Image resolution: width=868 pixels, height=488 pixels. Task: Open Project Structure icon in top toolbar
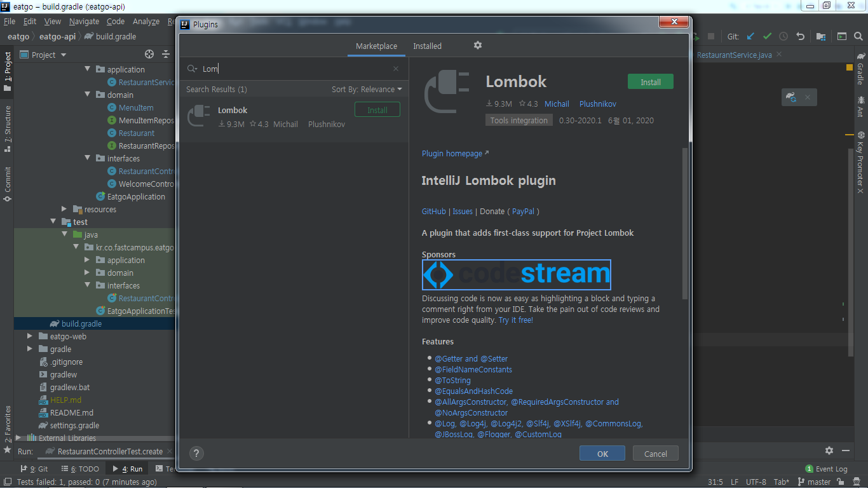821,36
